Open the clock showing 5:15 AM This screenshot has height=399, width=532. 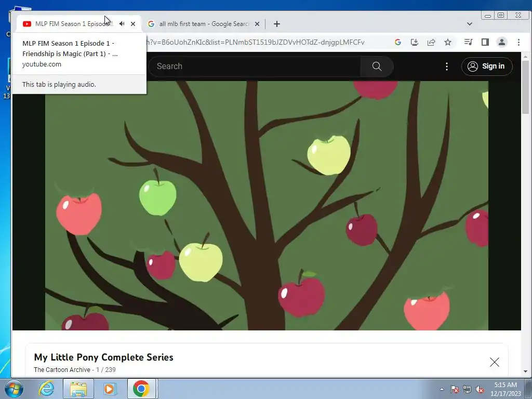pyautogui.click(x=506, y=389)
